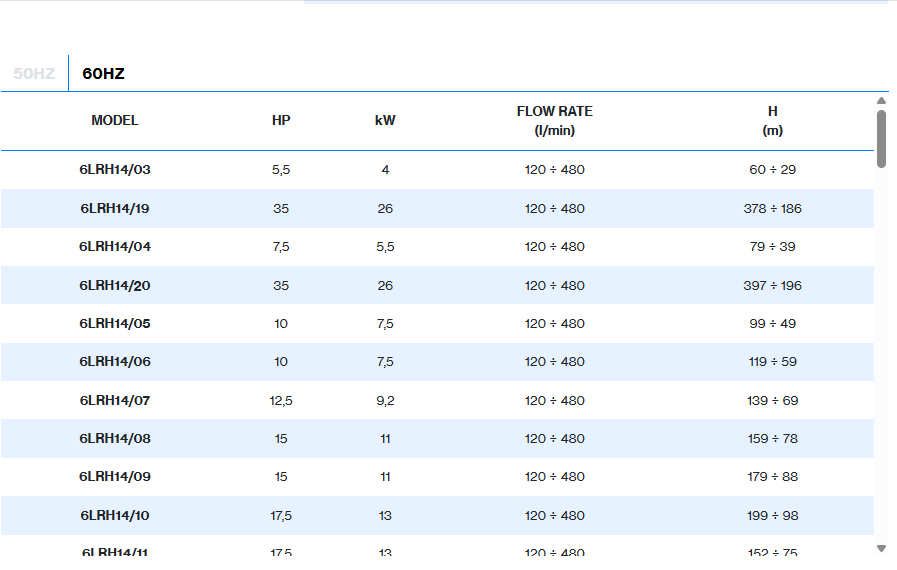The width and height of the screenshot is (897, 570).
Task: Click the scrollbar down arrow
Action: coord(881,548)
